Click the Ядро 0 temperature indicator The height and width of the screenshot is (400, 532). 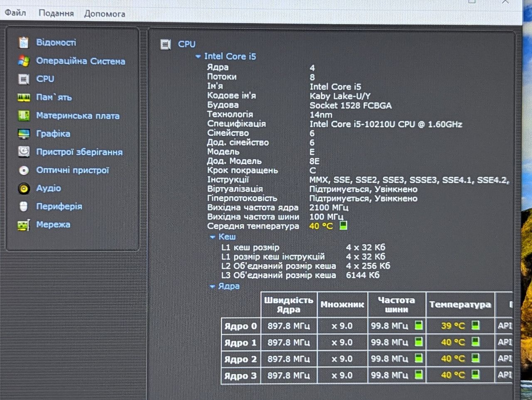pyautogui.click(x=475, y=325)
